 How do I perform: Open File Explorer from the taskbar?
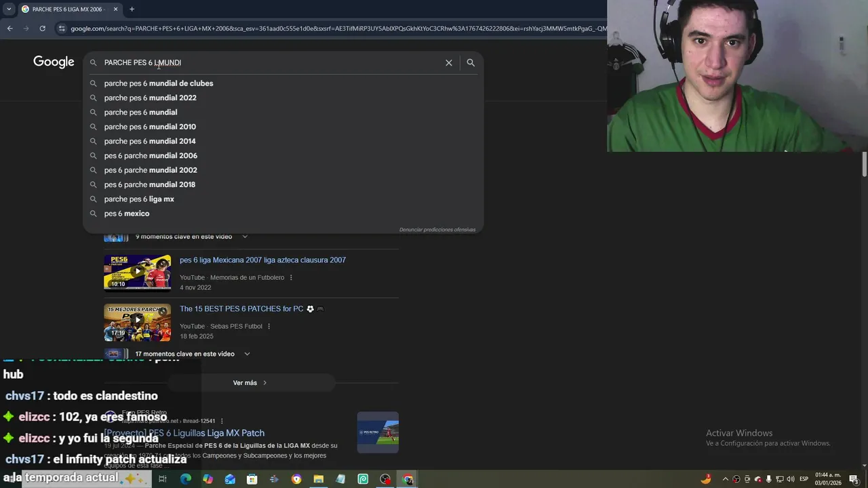319,479
